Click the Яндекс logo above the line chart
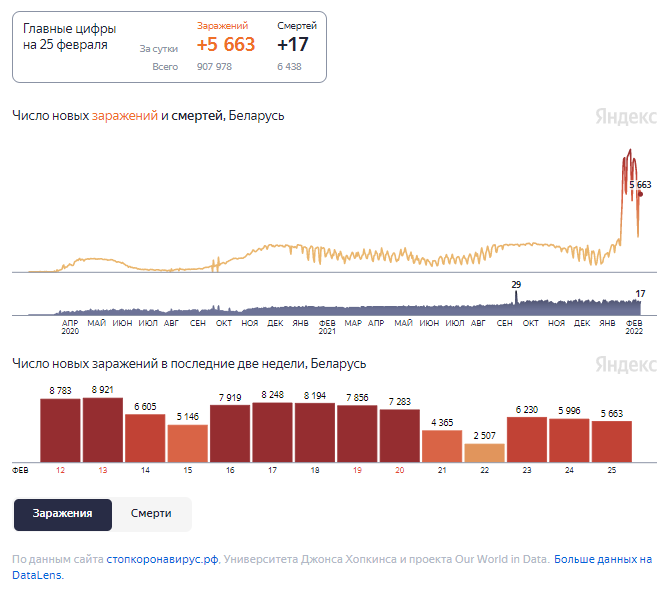 (x=625, y=116)
